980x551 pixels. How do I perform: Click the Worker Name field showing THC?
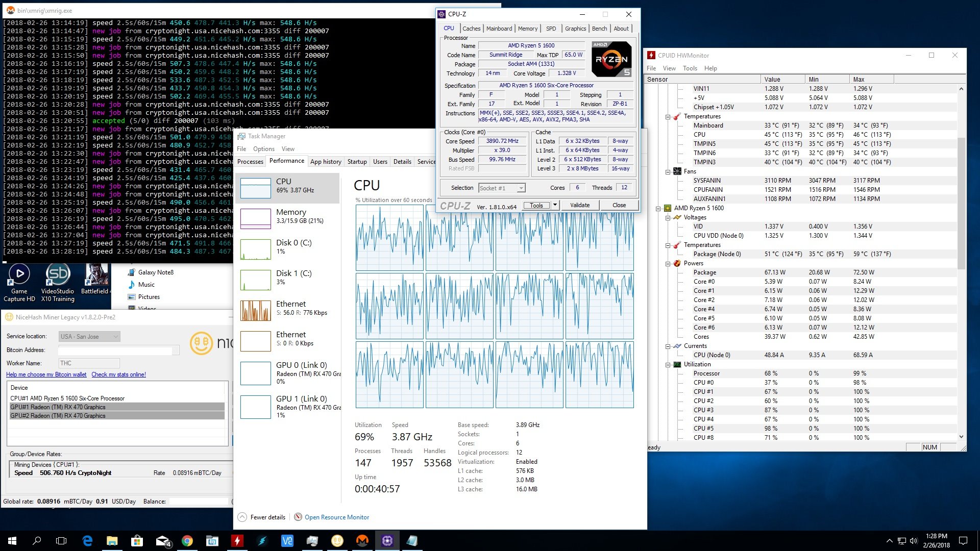pos(89,363)
